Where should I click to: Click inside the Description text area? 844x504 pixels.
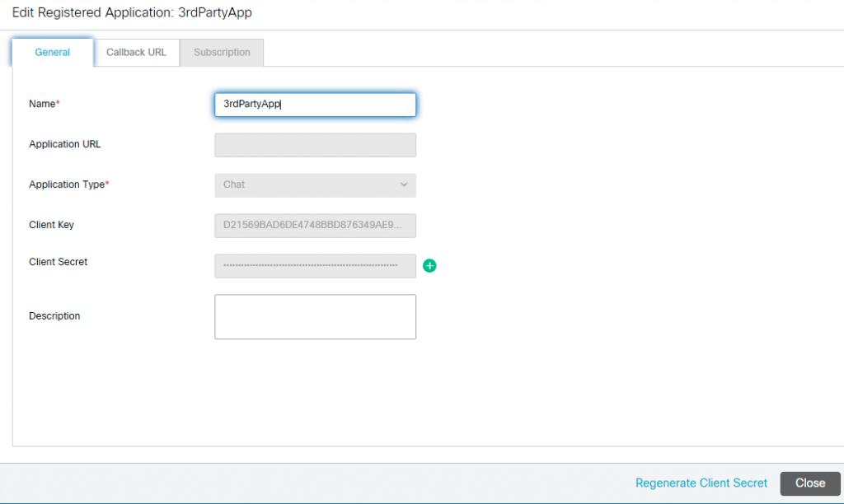tap(315, 316)
